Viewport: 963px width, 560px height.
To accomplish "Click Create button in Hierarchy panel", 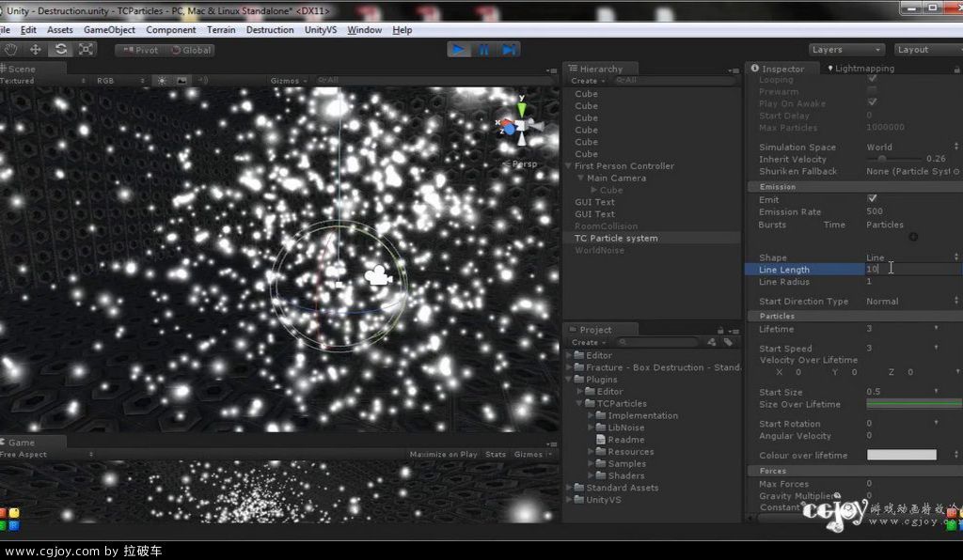I will point(587,81).
